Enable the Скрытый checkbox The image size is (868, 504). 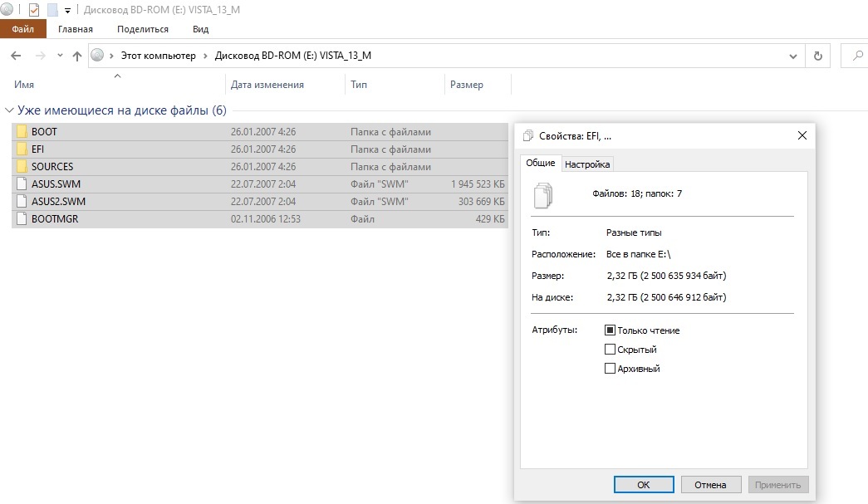611,350
